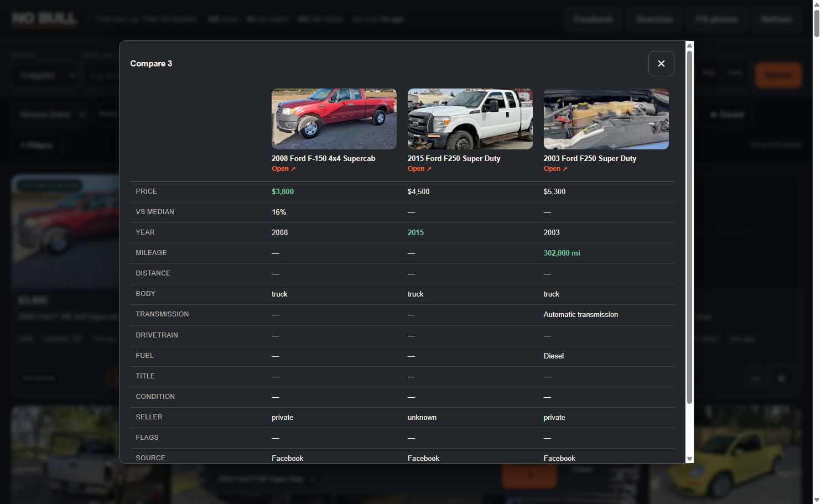The image size is (821, 504).
Task: Click the 2003 year value
Action: click(552, 232)
